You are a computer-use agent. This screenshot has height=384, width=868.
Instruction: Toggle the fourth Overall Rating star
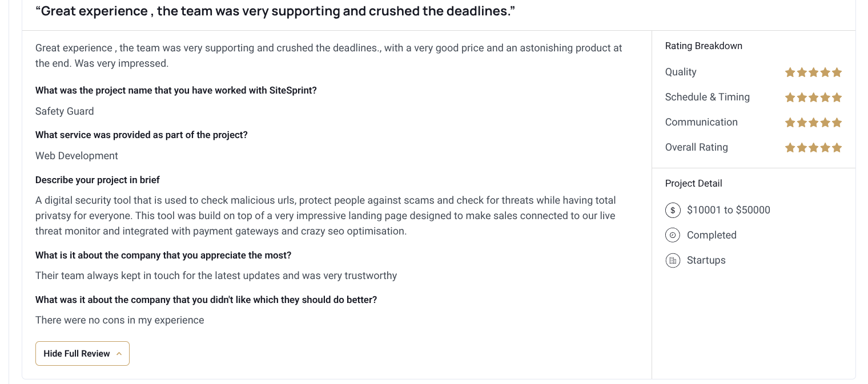tap(825, 147)
